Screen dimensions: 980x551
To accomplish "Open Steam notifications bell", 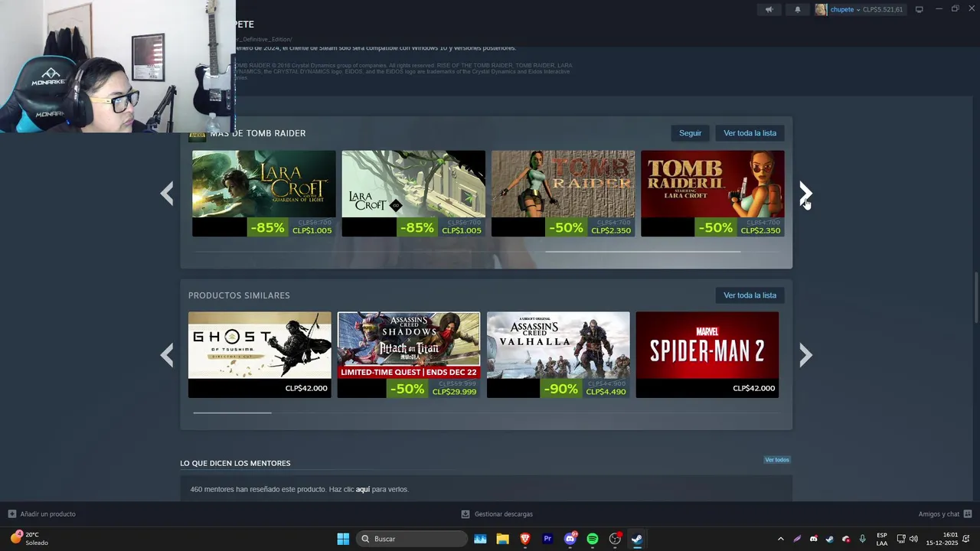I will 797,10.
